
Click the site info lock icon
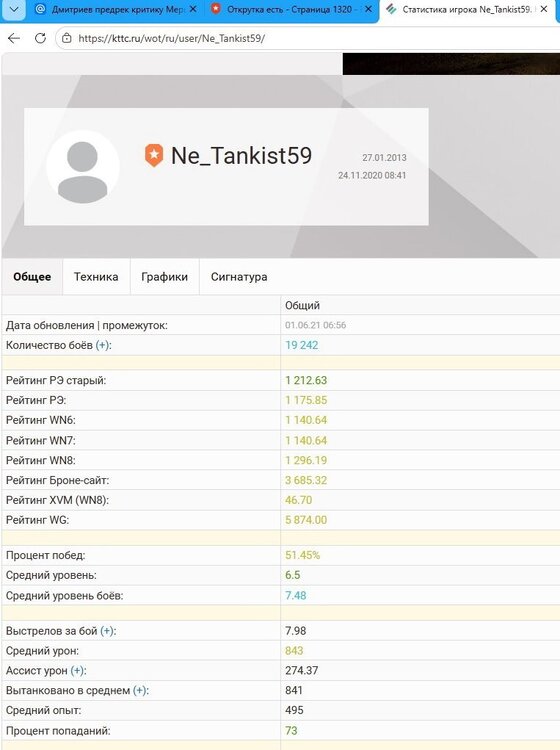click(x=67, y=38)
